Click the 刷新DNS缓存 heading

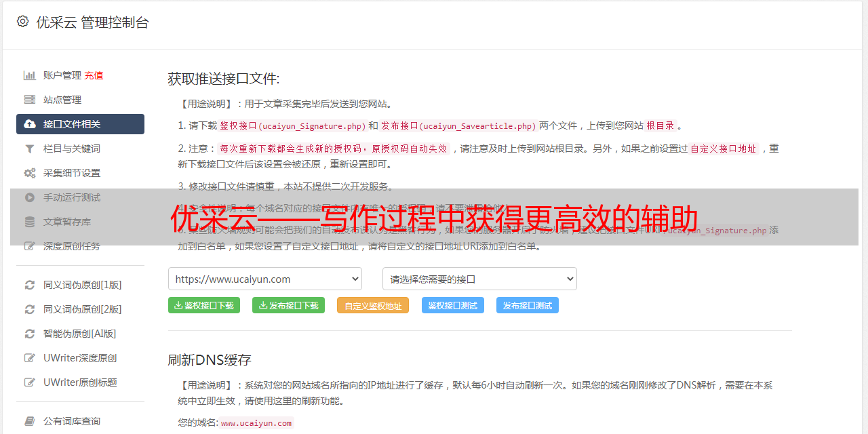210,359
